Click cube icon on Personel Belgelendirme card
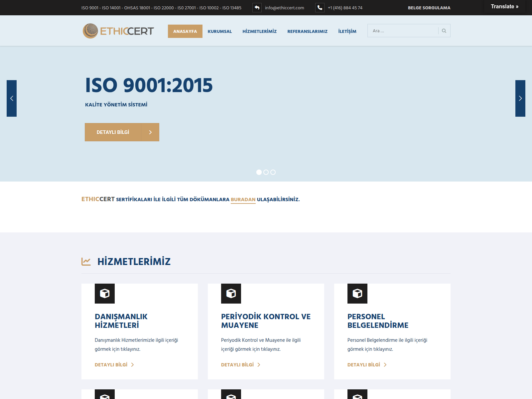Viewport: 532px width, 399px height. pyautogui.click(x=357, y=294)
